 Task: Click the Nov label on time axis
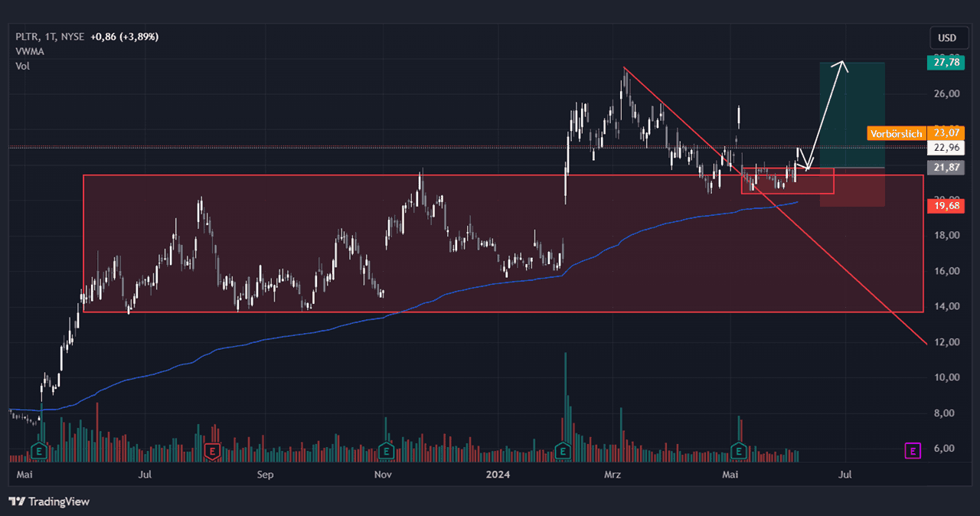(x=384, y=475)
